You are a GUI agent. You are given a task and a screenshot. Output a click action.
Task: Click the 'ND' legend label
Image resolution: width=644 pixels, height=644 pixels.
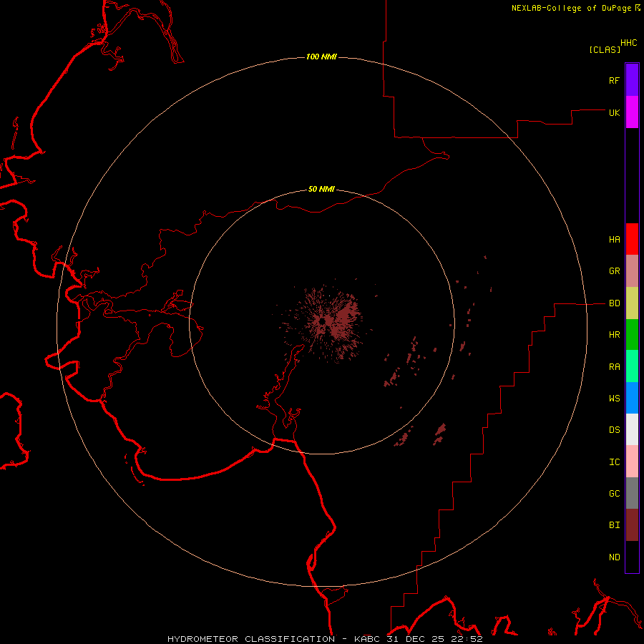pos(615,557)
